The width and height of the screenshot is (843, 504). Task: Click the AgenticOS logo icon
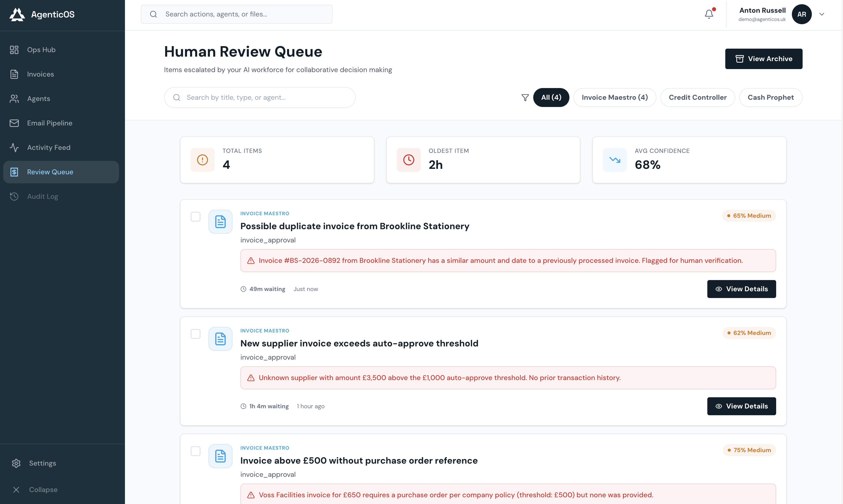[x=17, y=14]
